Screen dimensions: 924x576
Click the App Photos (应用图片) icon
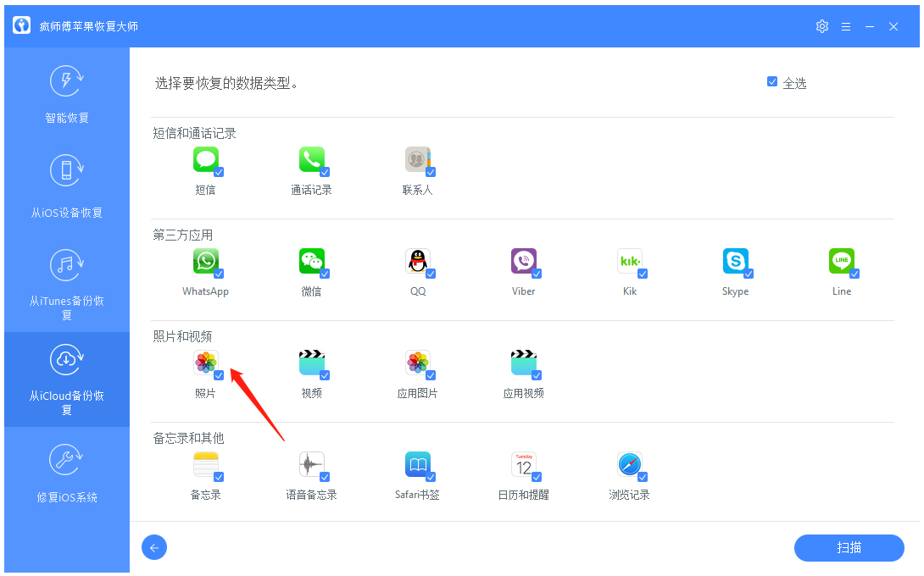click(418, 363)
